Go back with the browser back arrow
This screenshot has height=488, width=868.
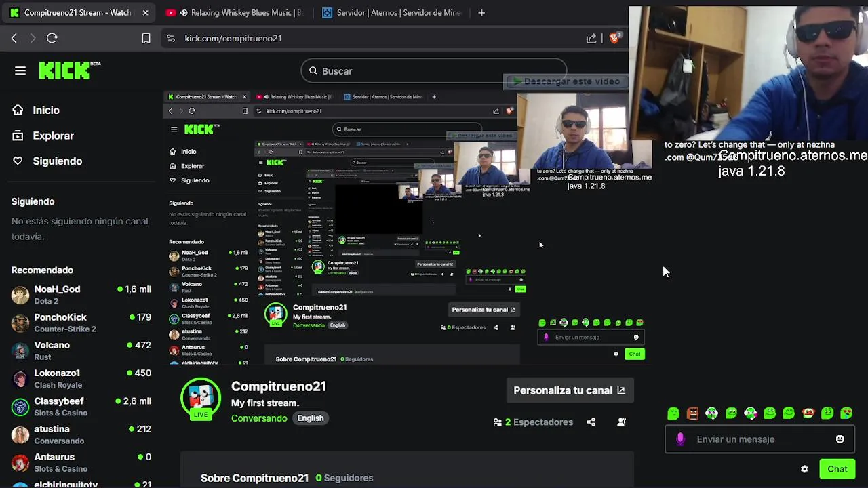(x=14, y=38)
